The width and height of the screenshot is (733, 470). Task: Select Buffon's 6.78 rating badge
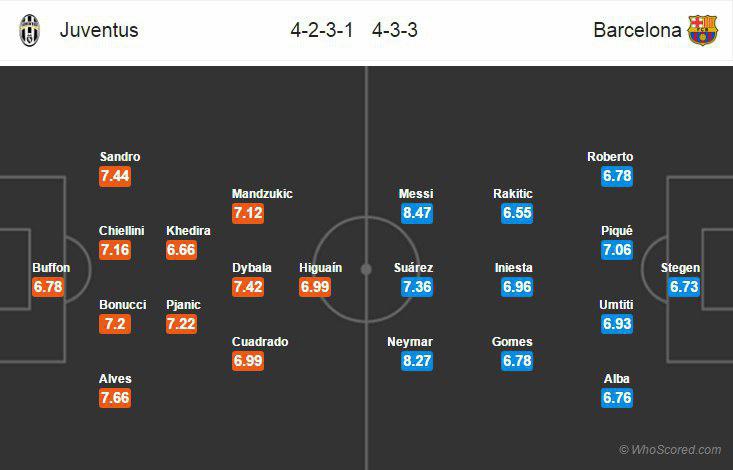(48, 287)
